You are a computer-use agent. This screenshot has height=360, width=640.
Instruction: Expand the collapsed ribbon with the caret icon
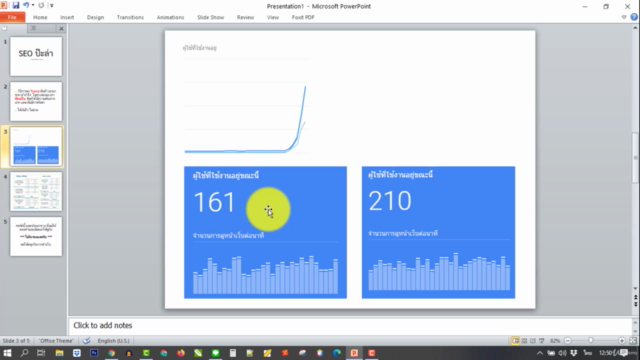624,17
